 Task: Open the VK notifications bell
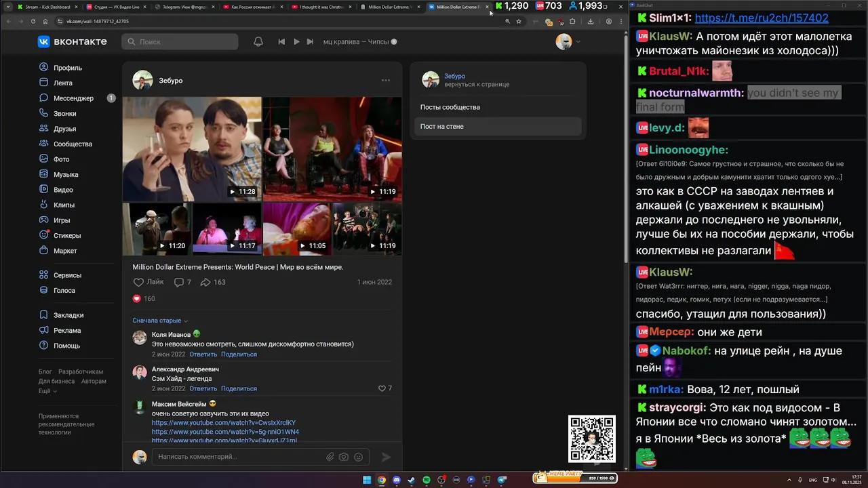(x=258, y=42)
